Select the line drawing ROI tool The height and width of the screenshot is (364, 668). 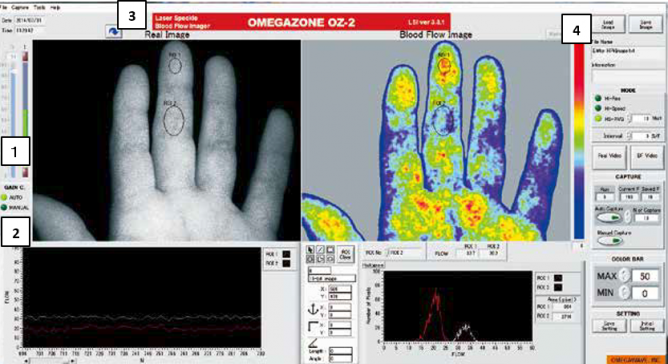point(320,250)
